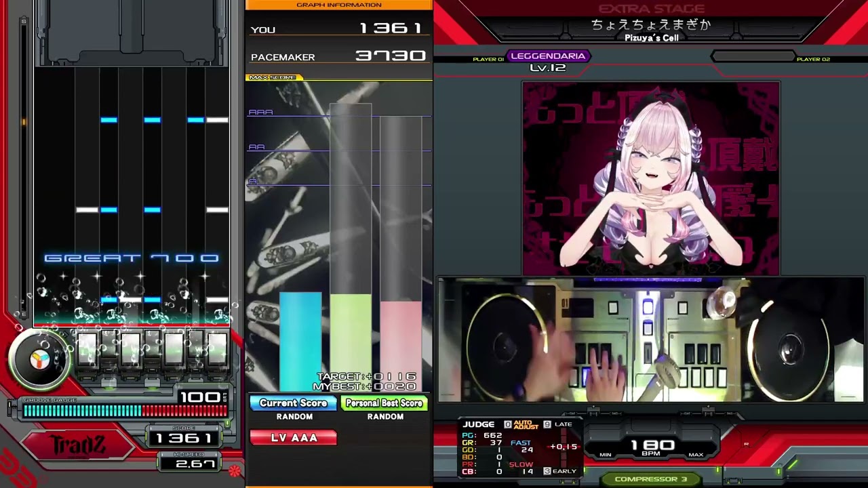Click the '9' badge next to LATE
The width and height of the screenshot is (868, 488).
(x=547, y=424)
